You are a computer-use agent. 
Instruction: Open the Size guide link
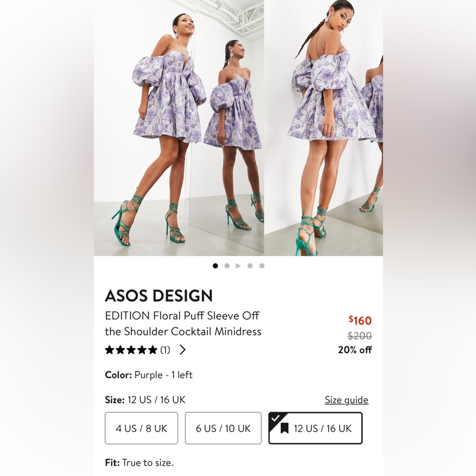[347, 400]
